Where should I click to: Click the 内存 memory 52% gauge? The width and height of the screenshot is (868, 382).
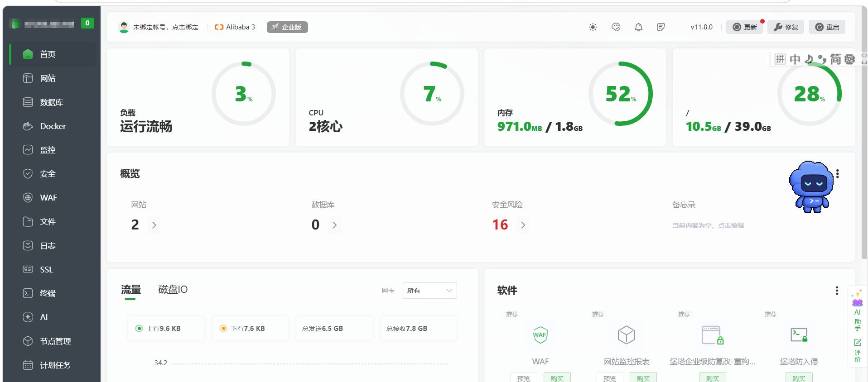point(621,94)
